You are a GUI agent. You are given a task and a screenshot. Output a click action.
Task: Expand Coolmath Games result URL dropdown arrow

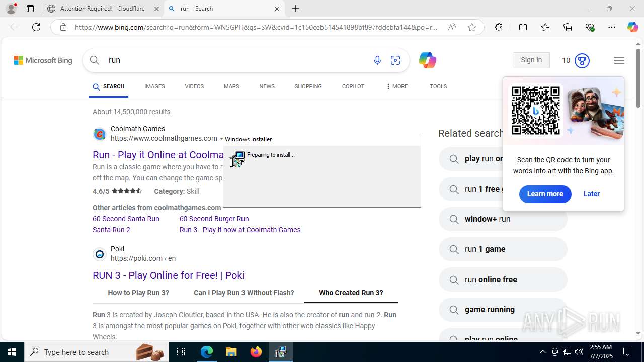(221, 139)
